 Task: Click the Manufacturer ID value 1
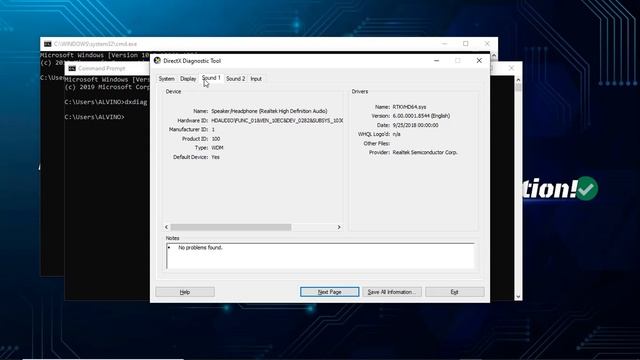213,129
